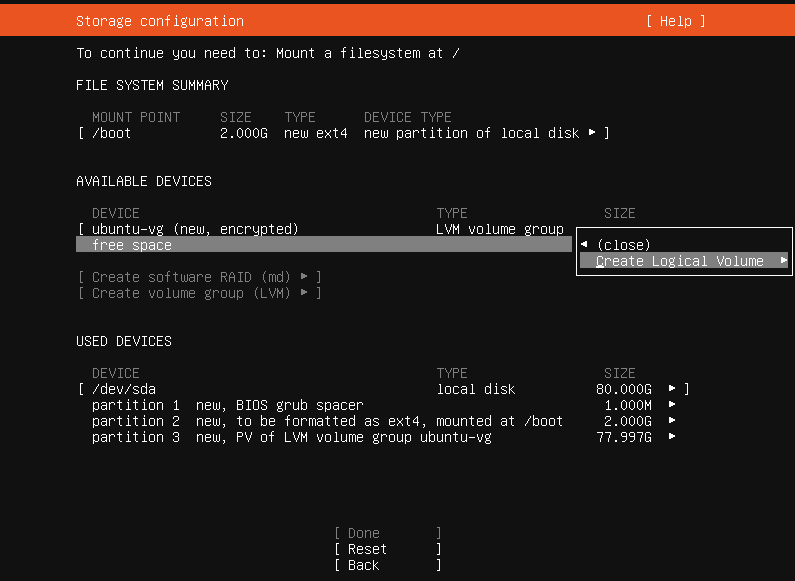Viewport: 795px width, 581px height.
Task: Open the arrow for partition 3 (77.997G)
Action: pyautogui.click(x=672, y=437)
